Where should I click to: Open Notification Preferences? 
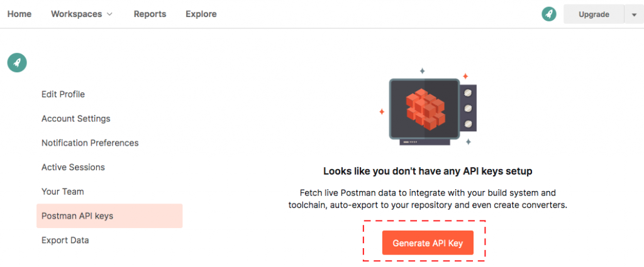tap(90, 143)
